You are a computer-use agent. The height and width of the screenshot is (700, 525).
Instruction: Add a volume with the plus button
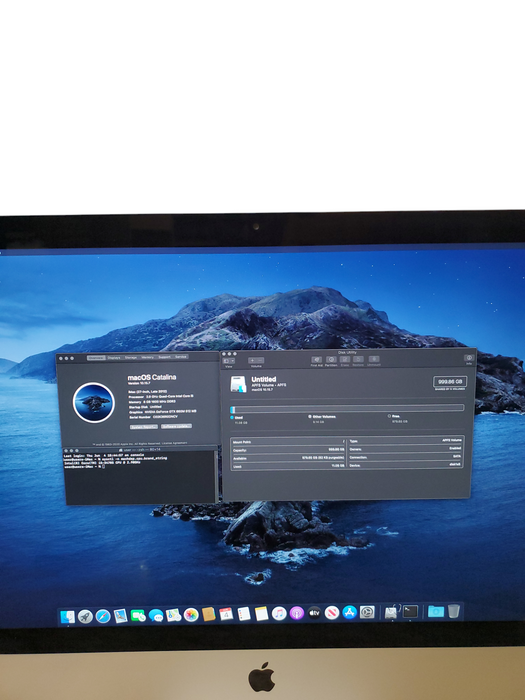click(252, 360)
